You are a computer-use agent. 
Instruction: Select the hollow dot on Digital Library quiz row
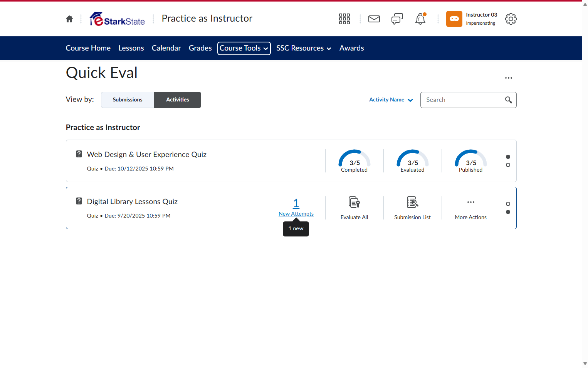[x=508, y=204]
